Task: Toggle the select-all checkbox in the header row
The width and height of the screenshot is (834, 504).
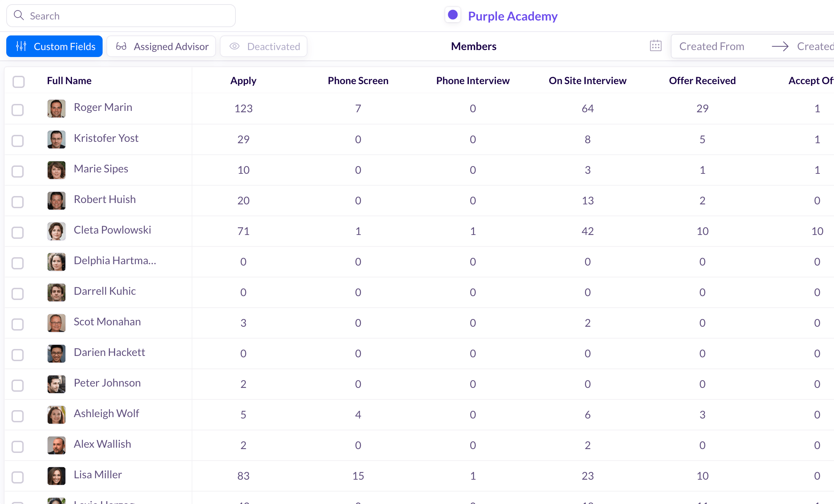Action: click(18, 82)
